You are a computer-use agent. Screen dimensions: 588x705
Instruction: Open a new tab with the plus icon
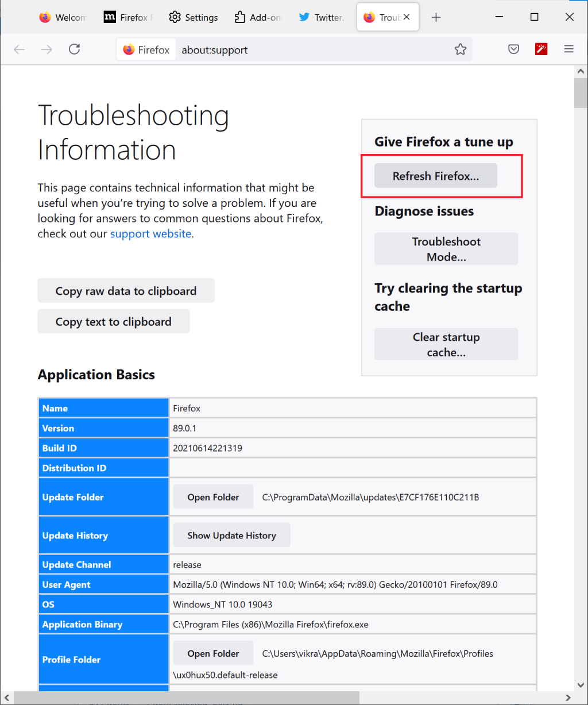[x=436, y=17]
